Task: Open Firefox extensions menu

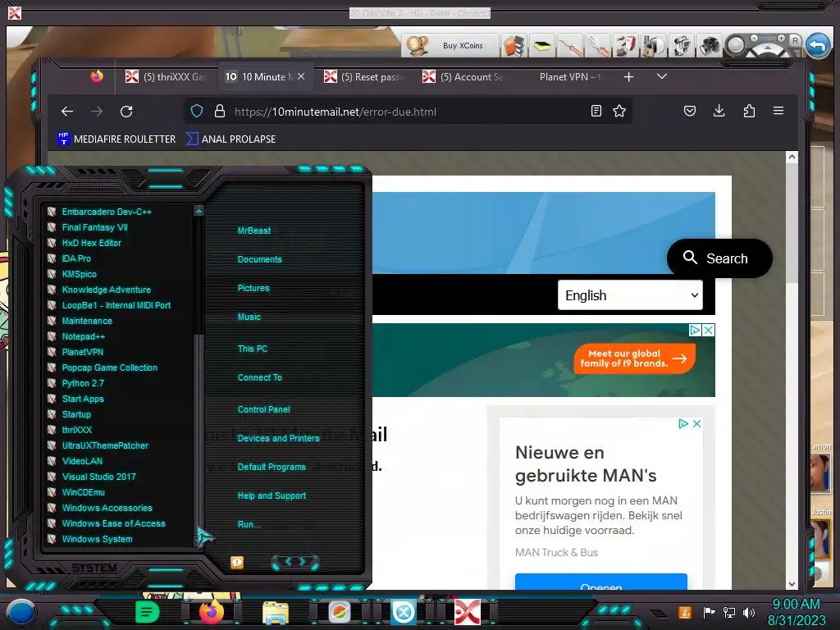Action: pos(749,111)
